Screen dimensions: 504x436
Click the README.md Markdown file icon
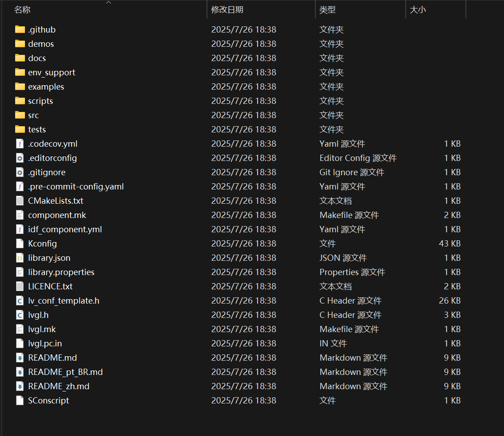coord(20,358)
